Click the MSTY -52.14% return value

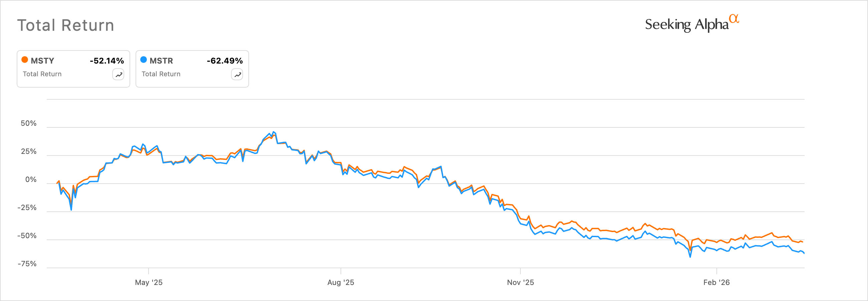[x=107, y=61]
